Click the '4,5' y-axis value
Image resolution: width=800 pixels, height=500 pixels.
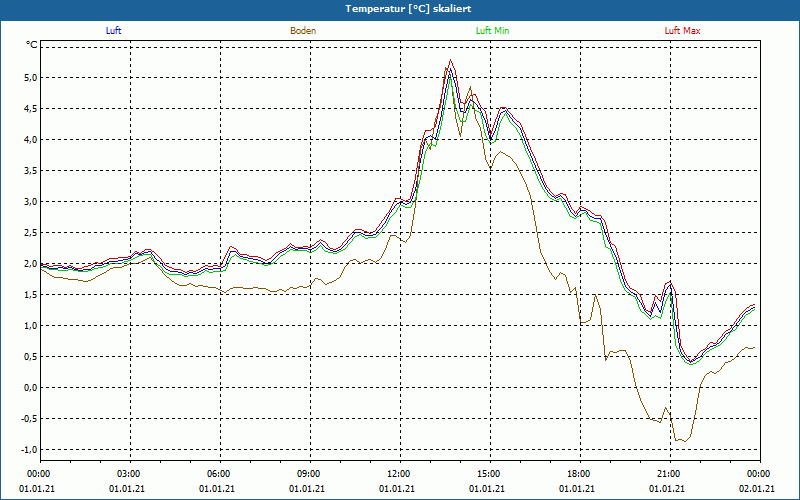(31, 109)
